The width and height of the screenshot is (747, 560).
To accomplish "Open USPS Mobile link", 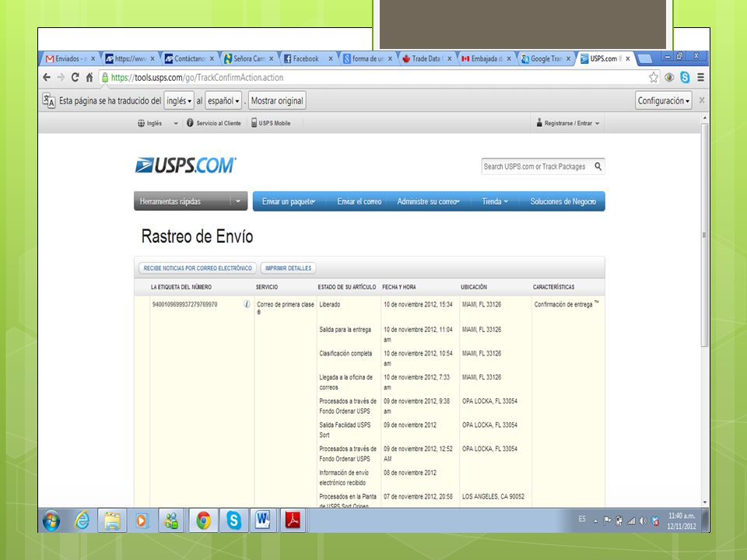I will 271,123.
